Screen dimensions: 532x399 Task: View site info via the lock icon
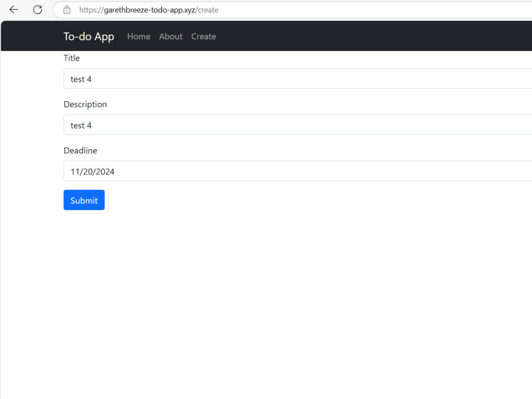point(67,10)
